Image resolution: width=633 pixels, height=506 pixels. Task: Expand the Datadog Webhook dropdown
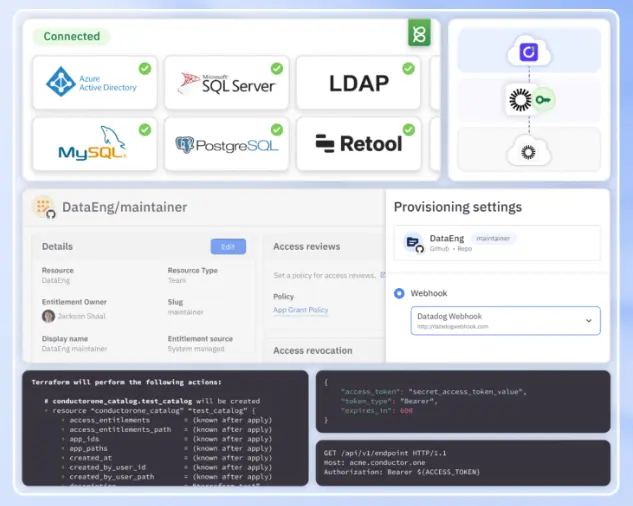tap(588, 320)
